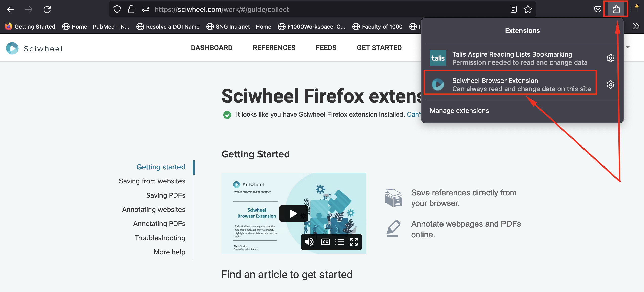Open the Pocket save icon

598,9
